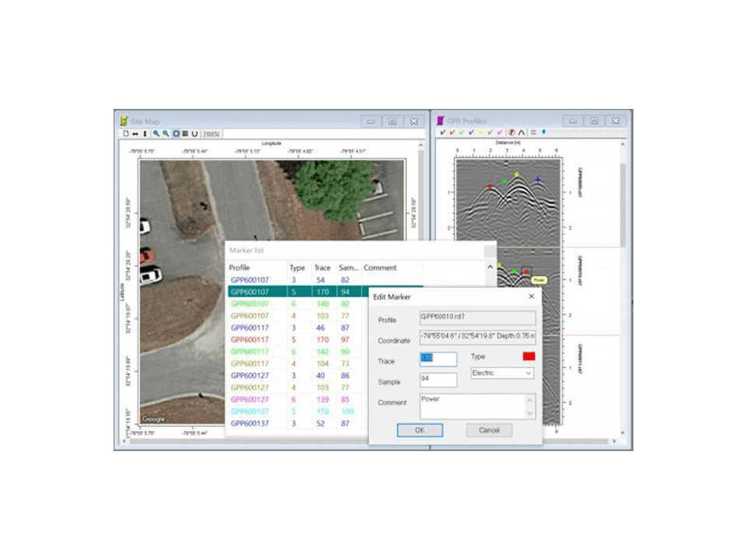Click the horizontal lines icon in GPR Profiles toolbar
This screenshot has height=560, width=747.
533,132
